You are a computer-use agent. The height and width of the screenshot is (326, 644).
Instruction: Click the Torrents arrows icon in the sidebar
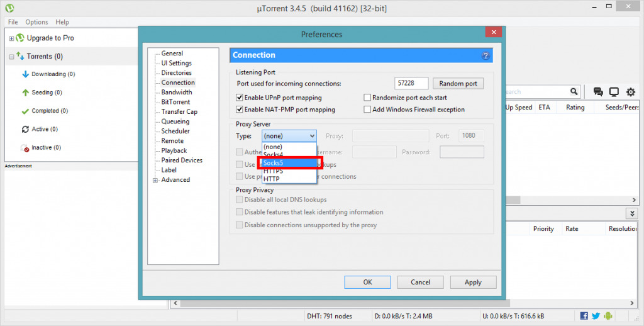tap(20, 56)
